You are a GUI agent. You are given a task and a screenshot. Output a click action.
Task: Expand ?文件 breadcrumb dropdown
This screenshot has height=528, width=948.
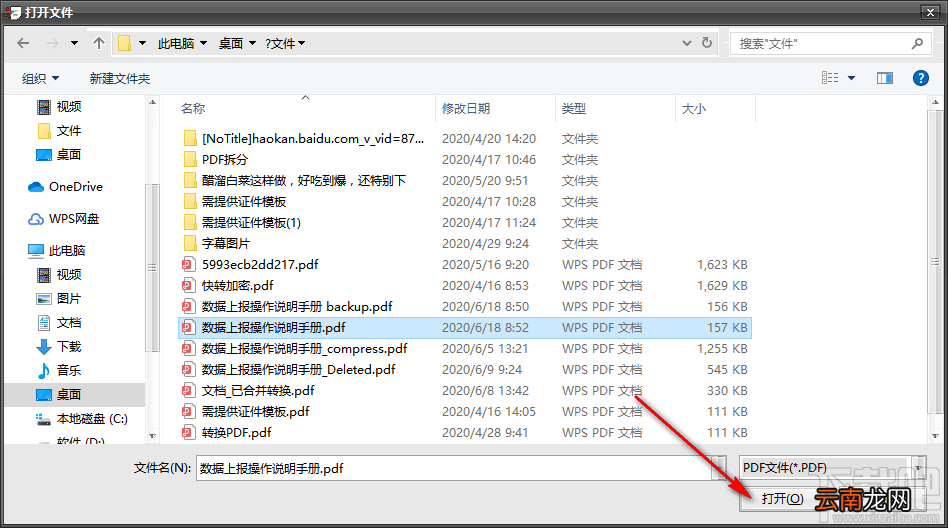click(302, 43)
